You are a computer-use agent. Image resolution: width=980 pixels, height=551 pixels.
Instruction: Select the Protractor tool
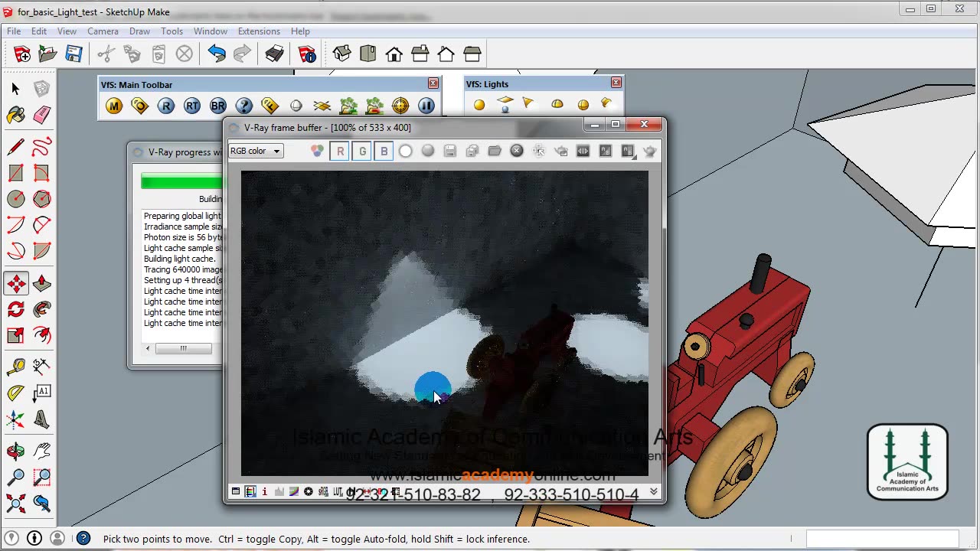15,393
